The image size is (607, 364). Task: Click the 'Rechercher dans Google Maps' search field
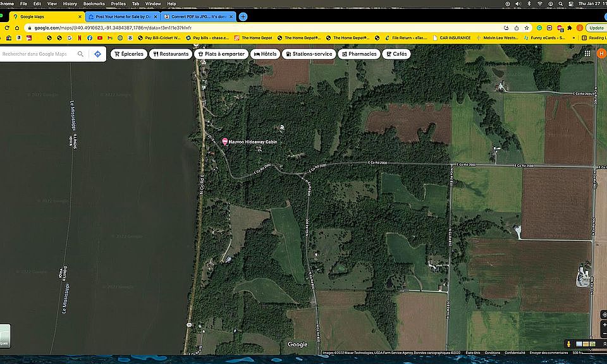[37, 54]
